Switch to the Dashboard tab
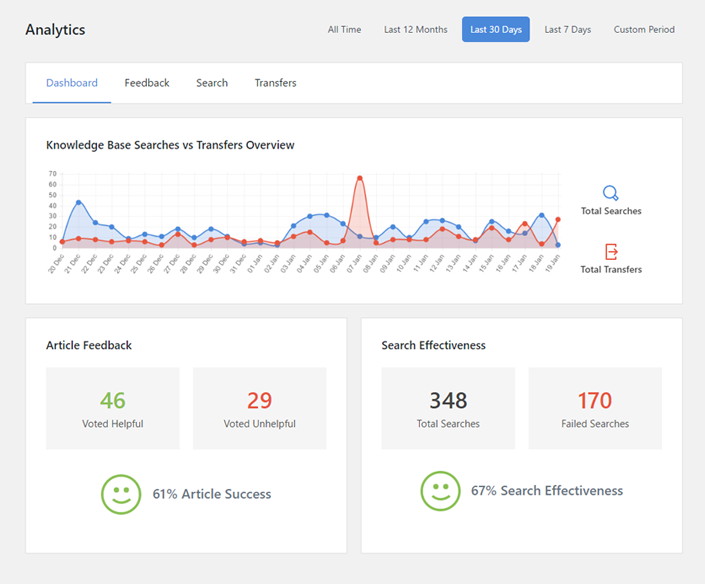705x584 pixels. click(72, 83)
